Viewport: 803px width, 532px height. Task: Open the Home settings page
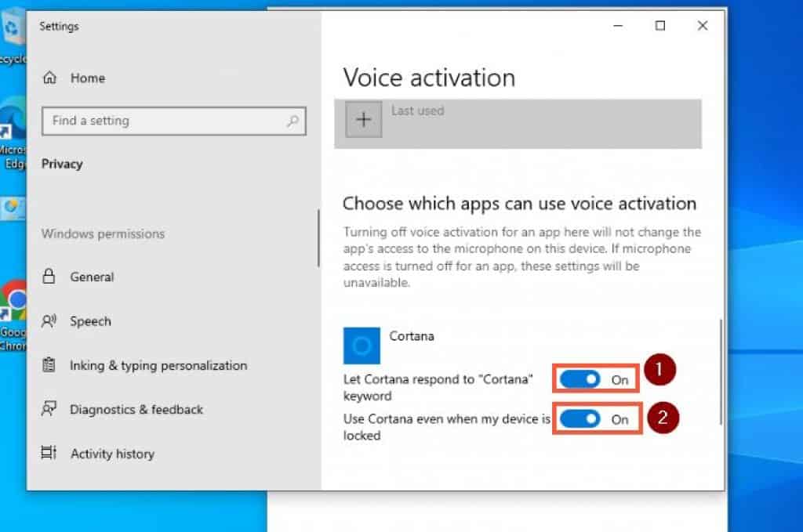(x=88, y=78)
